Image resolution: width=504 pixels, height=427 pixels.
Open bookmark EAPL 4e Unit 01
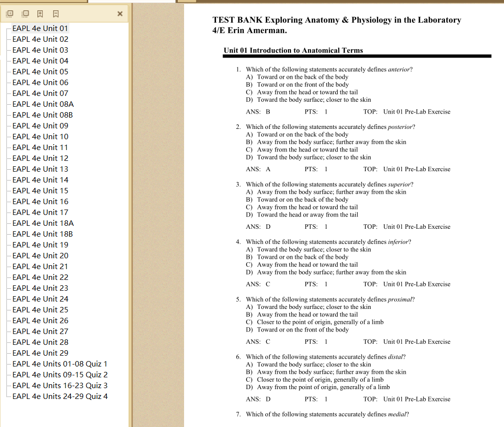pos(40,28)
